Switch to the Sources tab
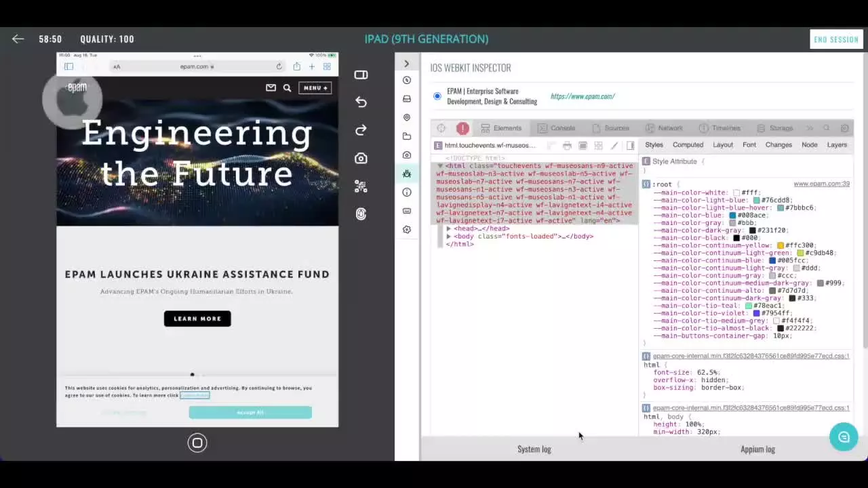 coord(610,128)
